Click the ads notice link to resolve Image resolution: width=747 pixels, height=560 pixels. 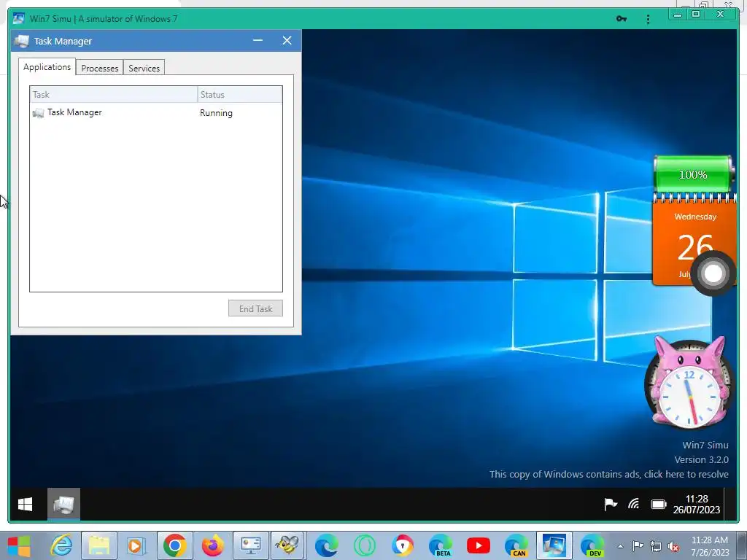609,474
